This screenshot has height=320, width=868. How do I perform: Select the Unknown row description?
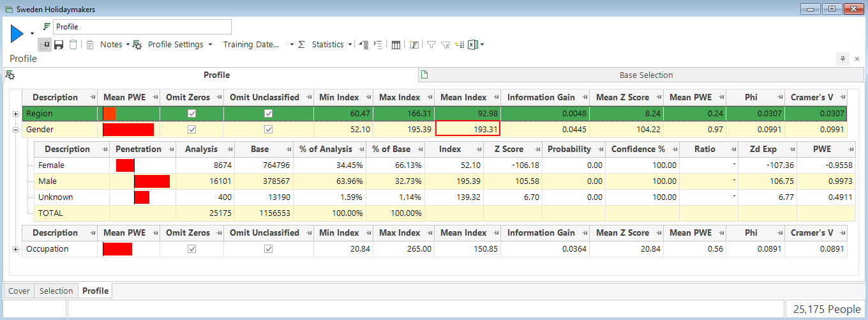coord(56,197)
